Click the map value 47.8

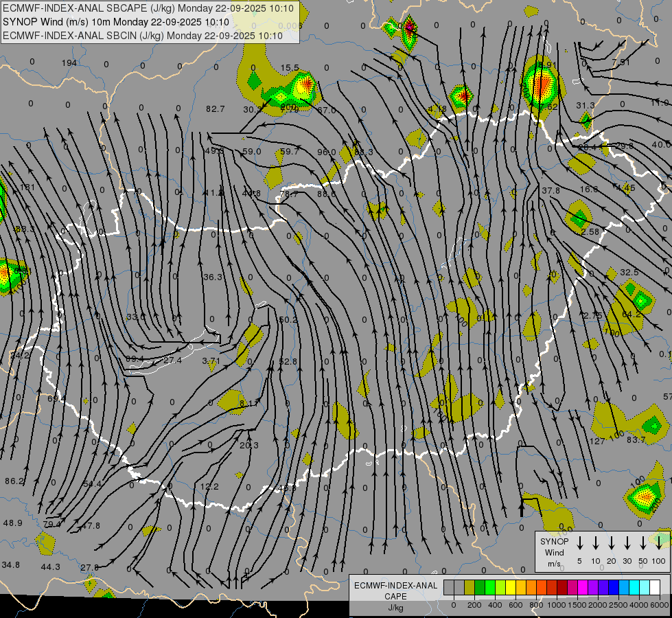(x=91, y=526)
